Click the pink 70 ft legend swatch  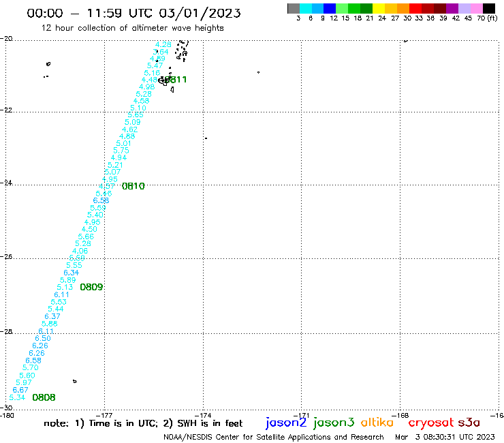[477, 8]
